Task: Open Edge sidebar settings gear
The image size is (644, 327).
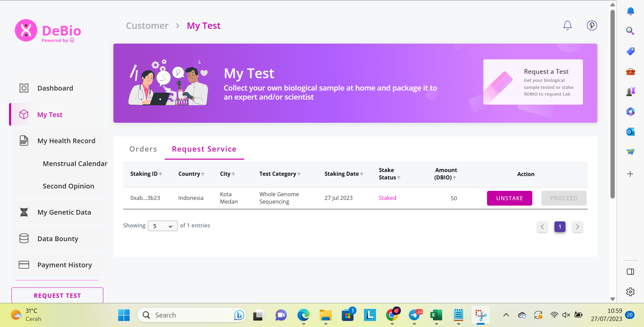Action: coord(630,292)
